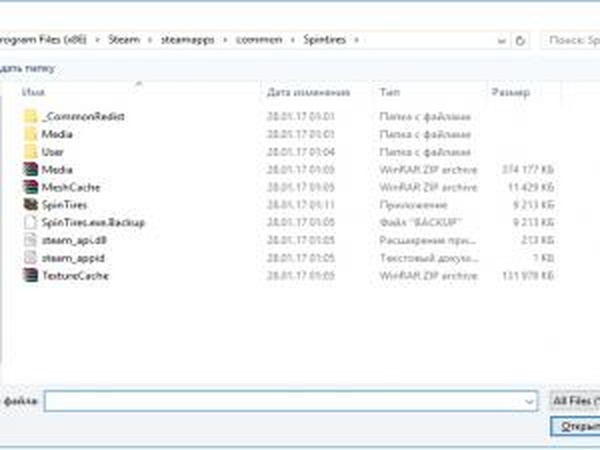Click the _CommonRedist folder icon
Screen dimensions: 600x450
[x=29, y=117]
